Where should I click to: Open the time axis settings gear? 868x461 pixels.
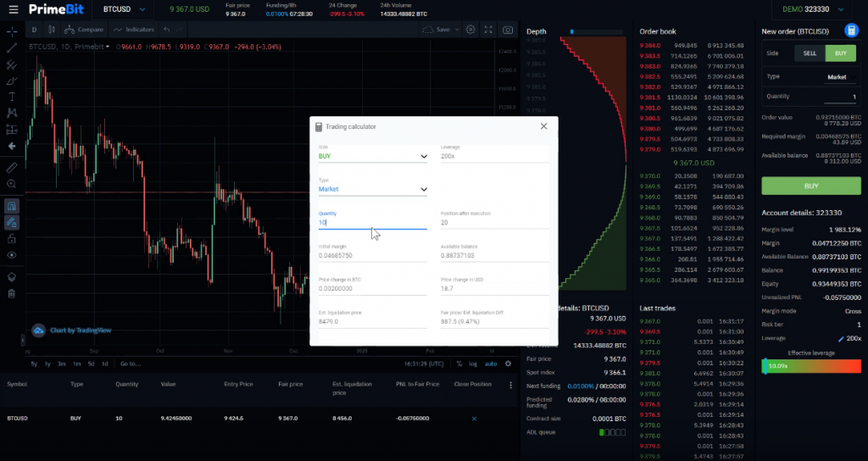[x=509, y=364]
